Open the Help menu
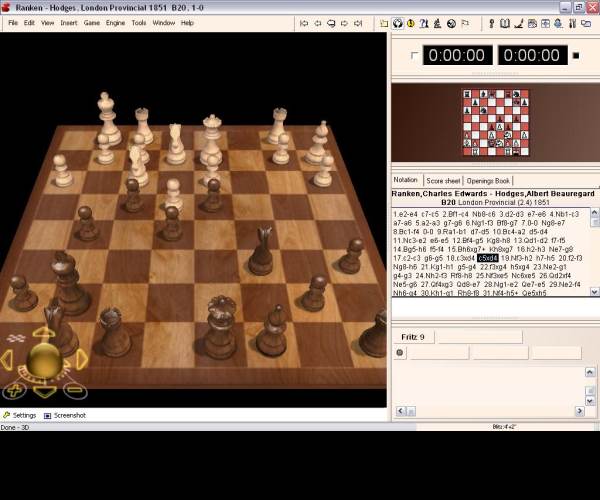Viewport: 600px width, 500px height. (x=187, y=23)
